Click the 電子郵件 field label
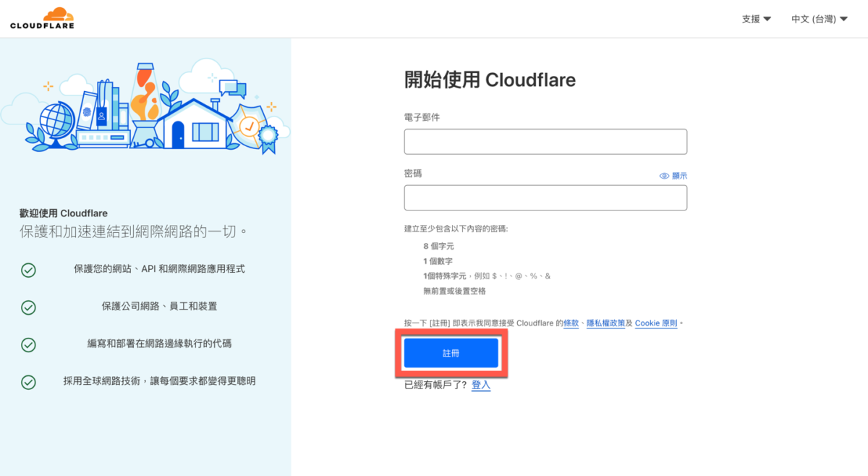Image resolution: width=868 pixels, height=476 pixels. (x=422, y=117)
